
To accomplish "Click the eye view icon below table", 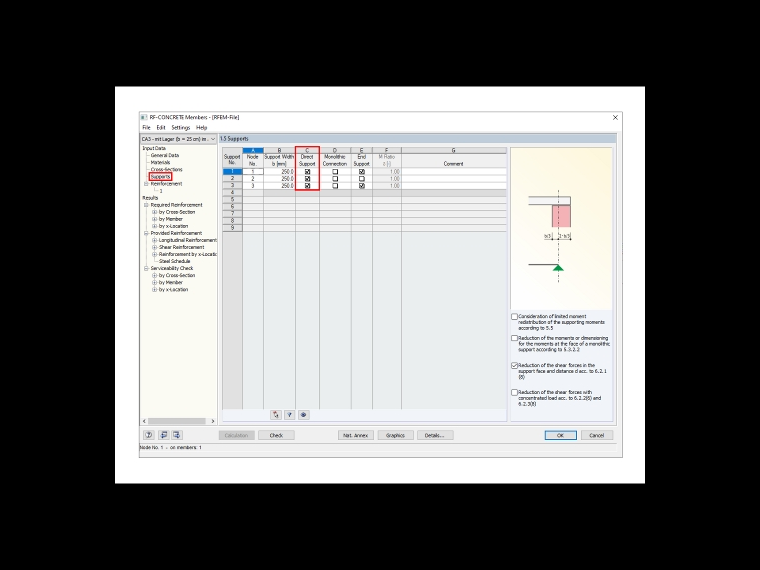I will coord(303,415).
